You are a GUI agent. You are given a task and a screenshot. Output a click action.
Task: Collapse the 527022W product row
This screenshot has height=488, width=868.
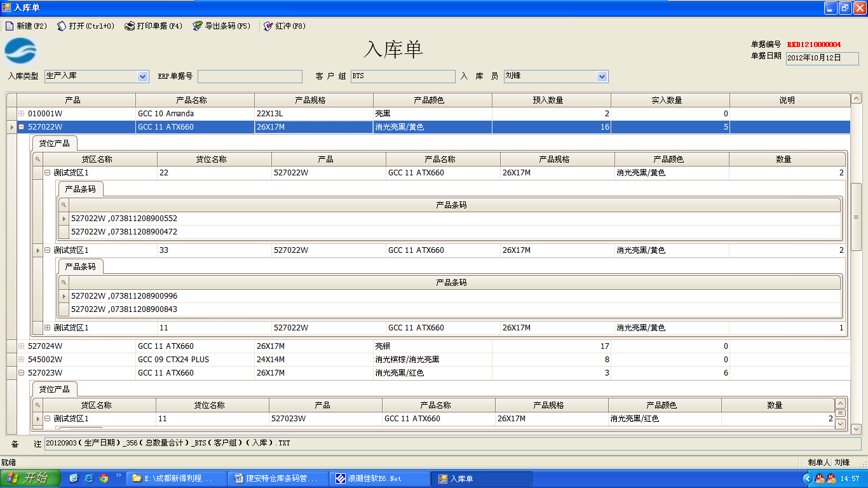22,127
